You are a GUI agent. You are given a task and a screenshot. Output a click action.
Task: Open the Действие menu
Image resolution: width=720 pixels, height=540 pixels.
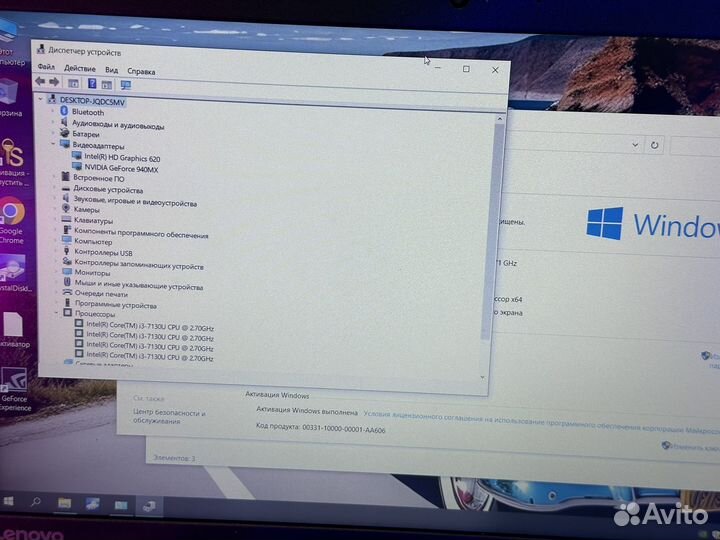pyautogui.click(x=80, y=68)
